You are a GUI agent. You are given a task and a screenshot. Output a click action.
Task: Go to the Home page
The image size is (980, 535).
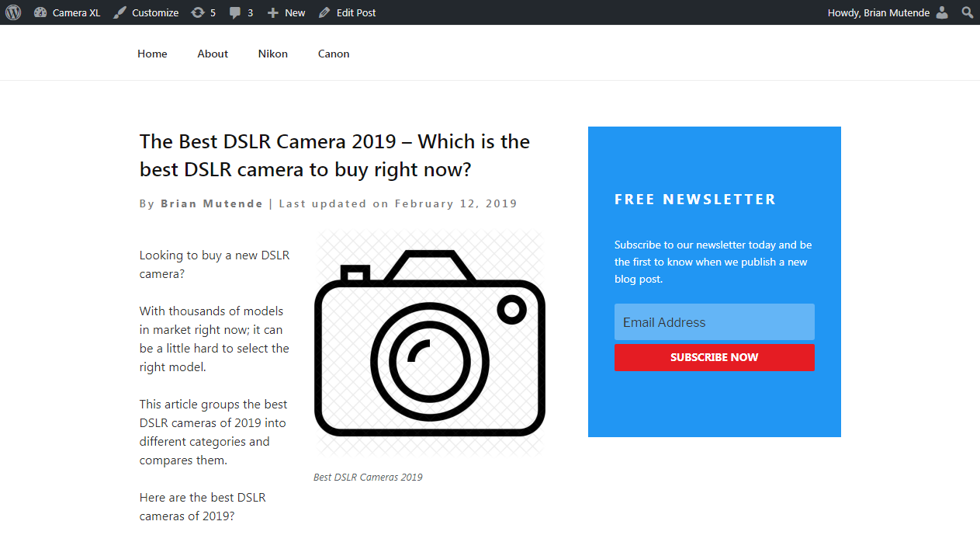tap(152, 54)
